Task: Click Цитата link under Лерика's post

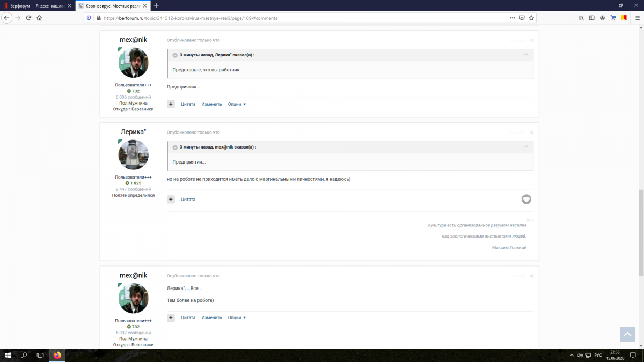Action: (188, 200)
